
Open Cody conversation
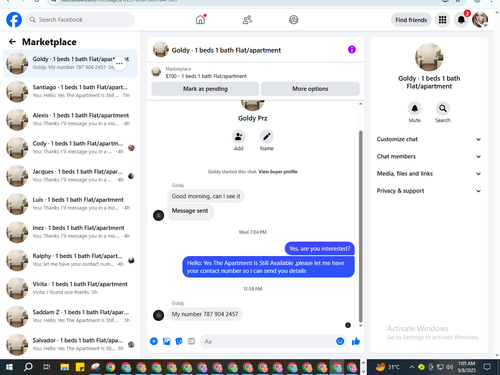pyautogui.click(x=70, y=148)
